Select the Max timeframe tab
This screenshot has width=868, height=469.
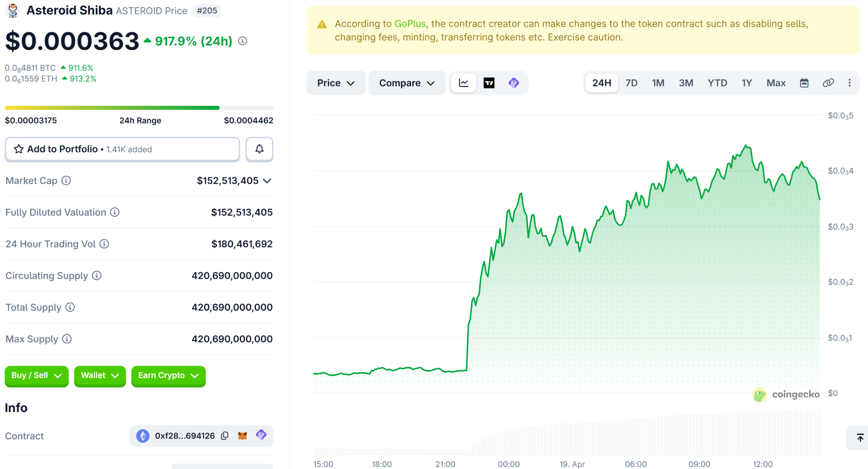776,83
